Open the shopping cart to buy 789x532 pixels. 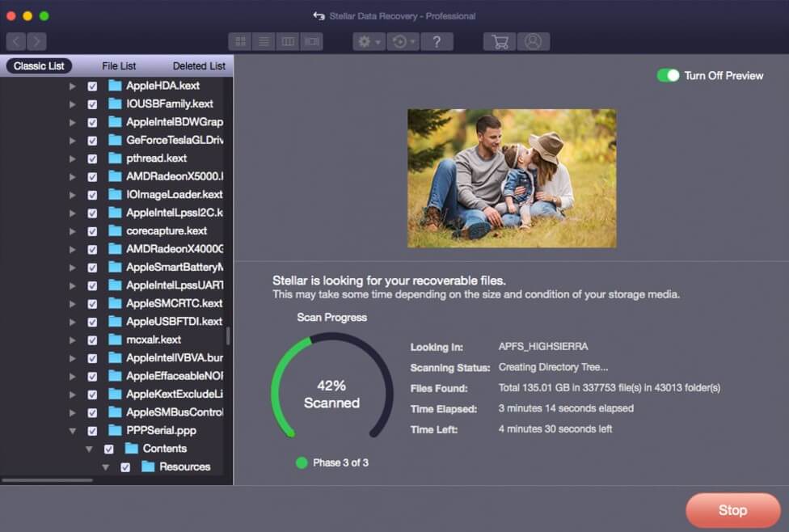pyautogui.click(x=500, y=42)
